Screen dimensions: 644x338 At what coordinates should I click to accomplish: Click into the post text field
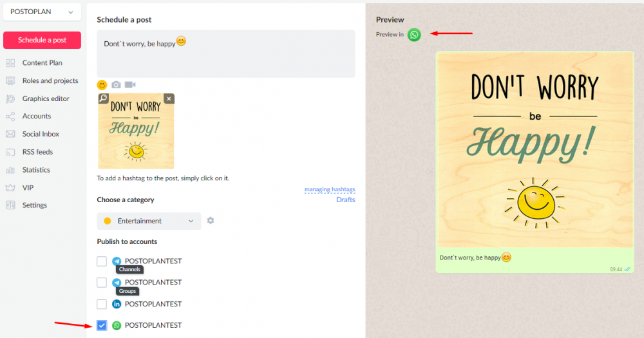(226, 54)
